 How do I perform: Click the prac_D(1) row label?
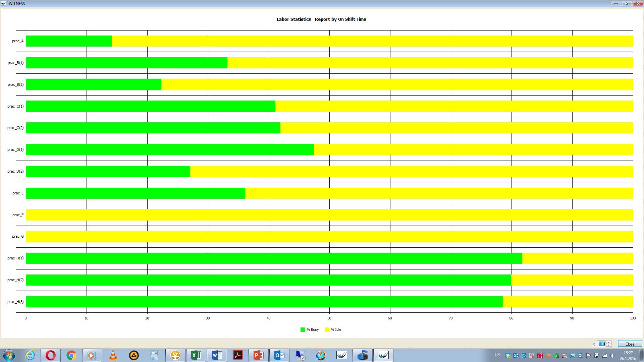(x=16, y=149)
